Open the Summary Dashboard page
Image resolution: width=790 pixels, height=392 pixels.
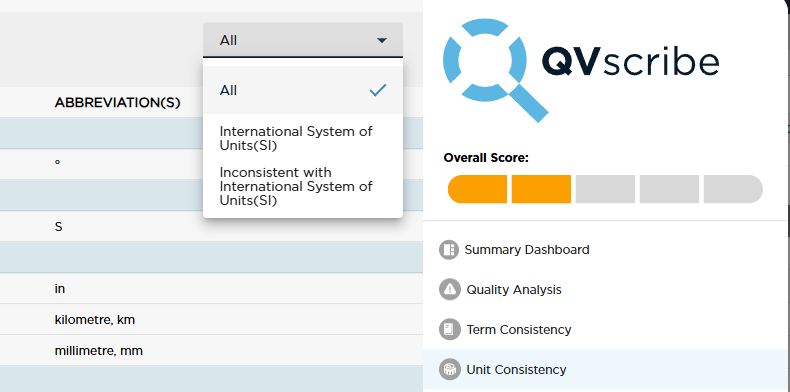(x=526, y=250)
